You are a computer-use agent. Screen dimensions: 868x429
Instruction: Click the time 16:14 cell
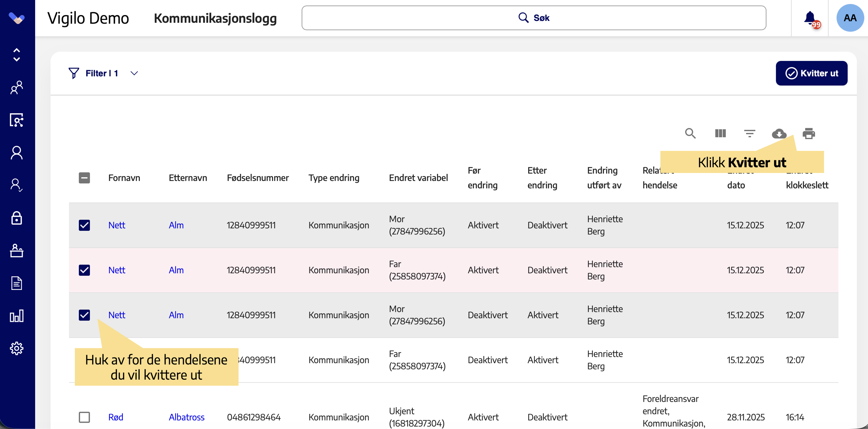(795, 417)
